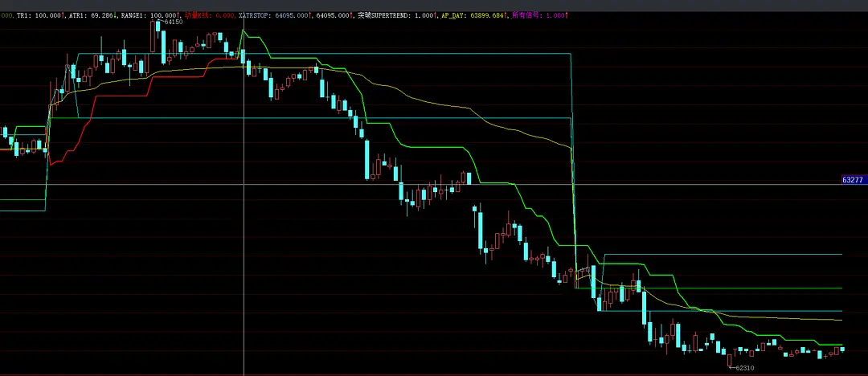
Task: Click the 63277 price tag on axis
Action: click(853, 180)
